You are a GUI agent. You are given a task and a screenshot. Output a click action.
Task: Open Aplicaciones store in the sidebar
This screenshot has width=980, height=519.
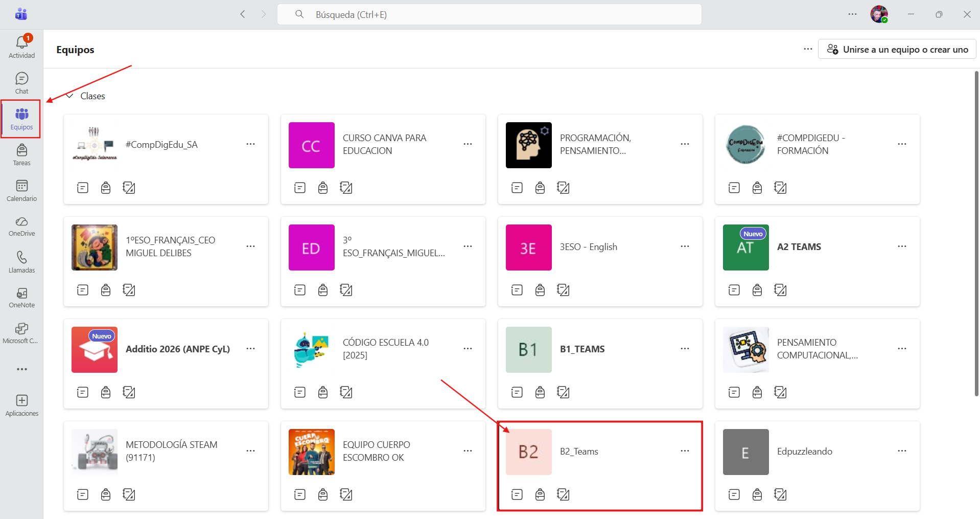point(21,405)
